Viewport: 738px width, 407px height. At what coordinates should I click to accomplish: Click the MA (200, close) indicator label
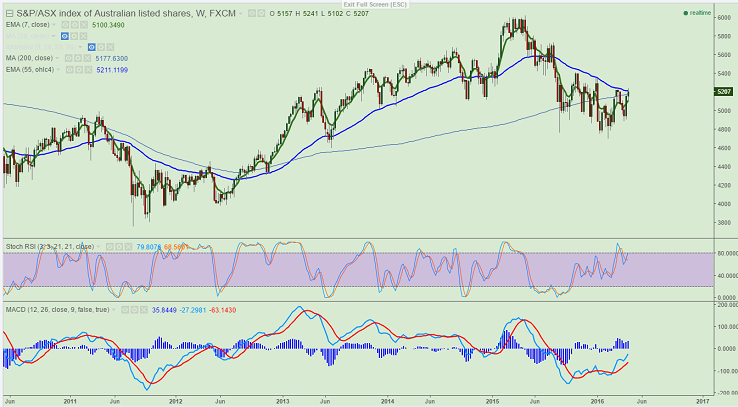point(29,58)
